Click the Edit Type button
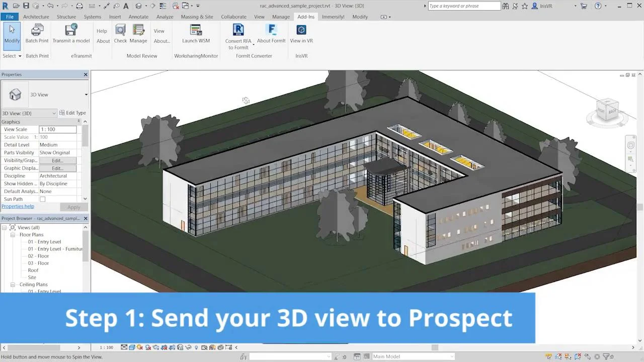 click(73, 113)
